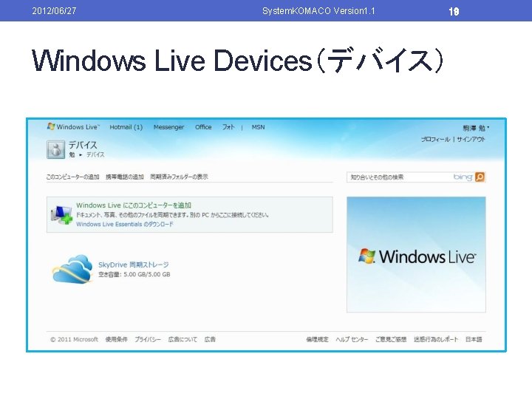Open SkyDrive 同期ストレージ link
The height and width of the screenshot is (399, 532).
tap(133, 265)
